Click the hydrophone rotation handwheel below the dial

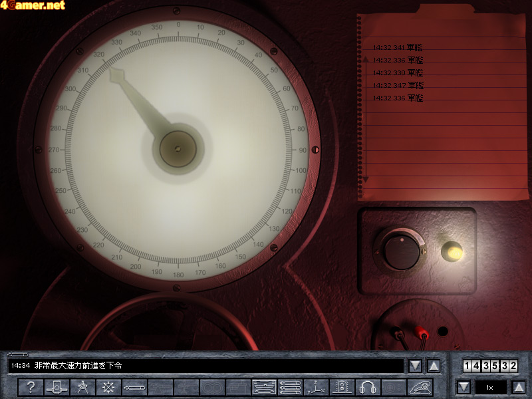pos(169,323)
